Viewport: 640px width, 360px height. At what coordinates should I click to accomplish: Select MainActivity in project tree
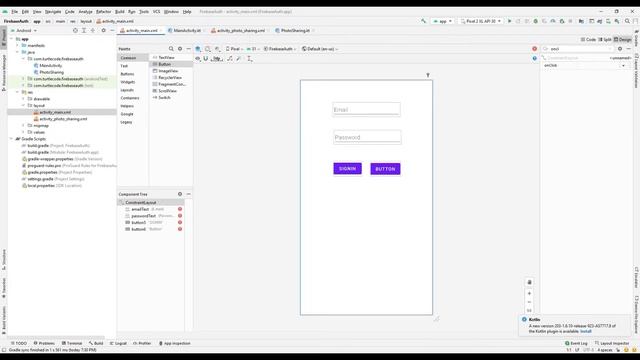coord(51,66)
